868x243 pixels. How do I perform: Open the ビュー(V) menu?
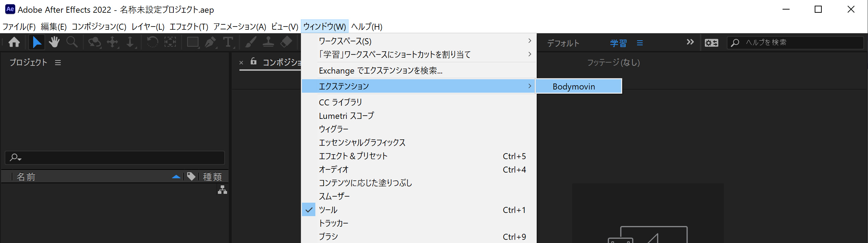(285, 27)
